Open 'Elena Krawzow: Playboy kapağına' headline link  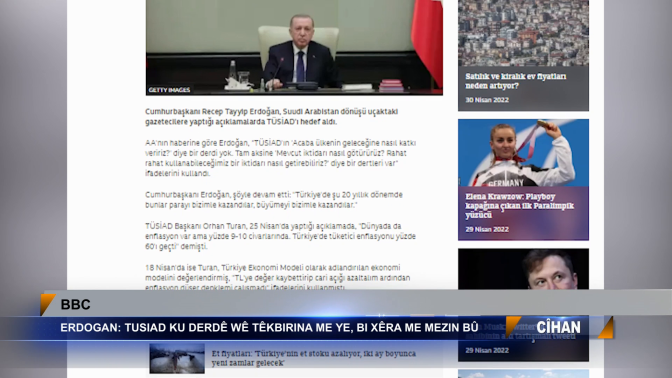pos(519,206)
